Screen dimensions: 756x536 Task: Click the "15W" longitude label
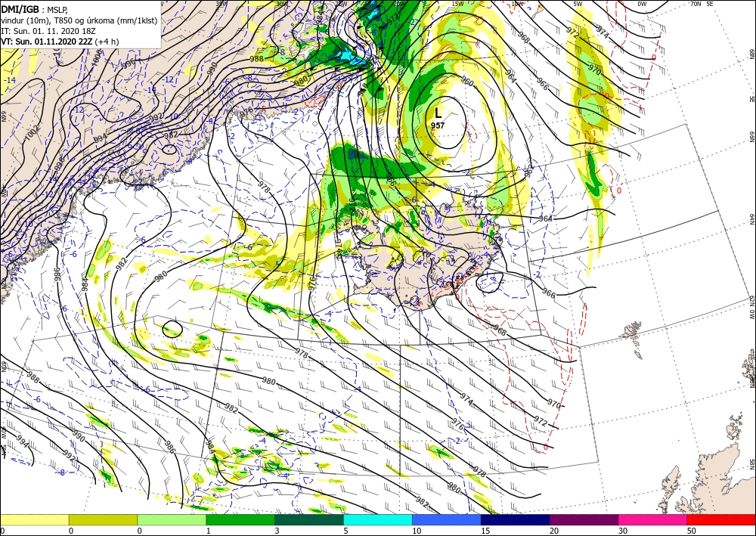point(458,4)
